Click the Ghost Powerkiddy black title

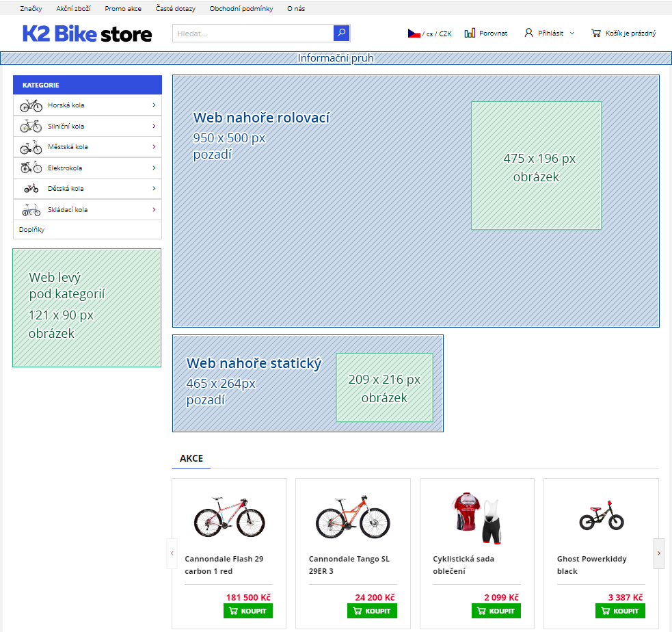(592, 565)
